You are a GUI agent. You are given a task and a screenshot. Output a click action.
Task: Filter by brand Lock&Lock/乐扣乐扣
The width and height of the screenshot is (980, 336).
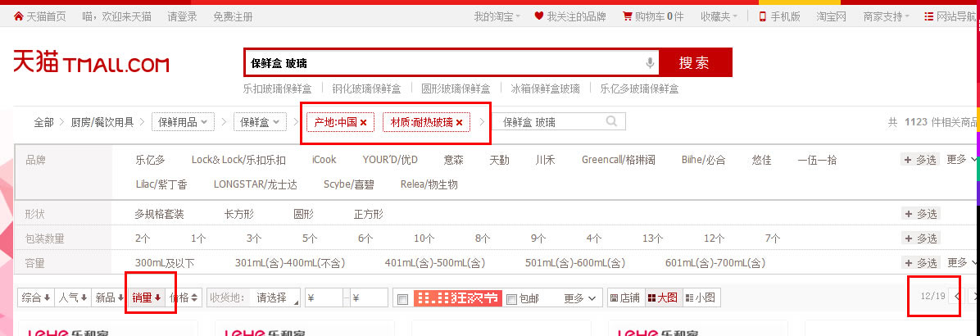(238, 160)
